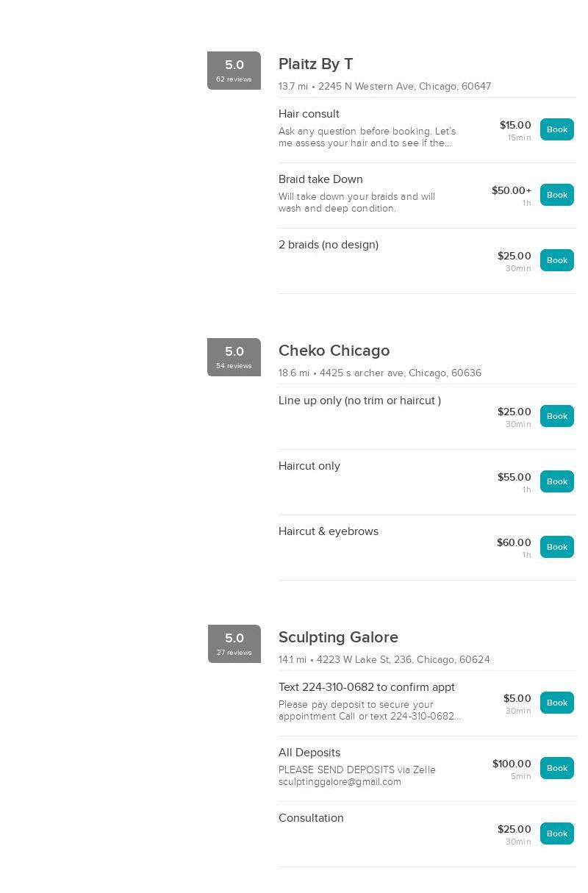This screenshot has height=893, width=588.
Task: Click the 4223 W Lake St address
Action: [403, 660]
